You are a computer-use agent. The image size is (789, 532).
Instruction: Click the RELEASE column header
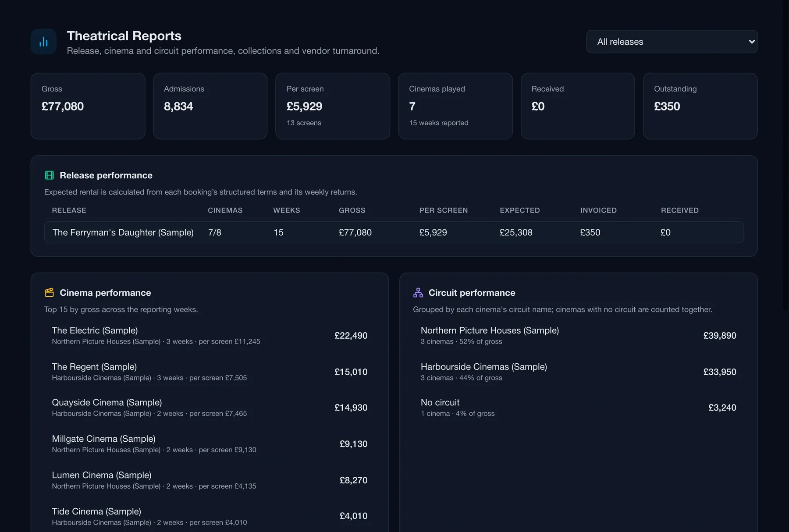coord(69,210)
